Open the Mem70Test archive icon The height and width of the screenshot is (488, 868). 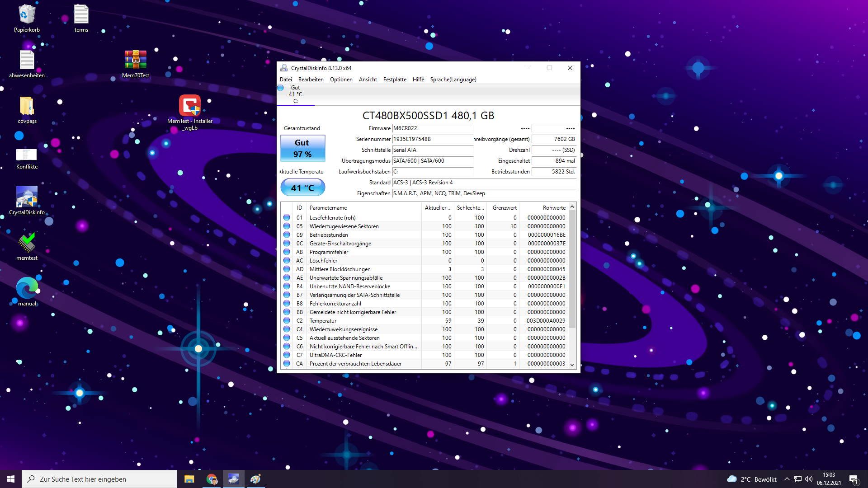(x=135, y=61)
